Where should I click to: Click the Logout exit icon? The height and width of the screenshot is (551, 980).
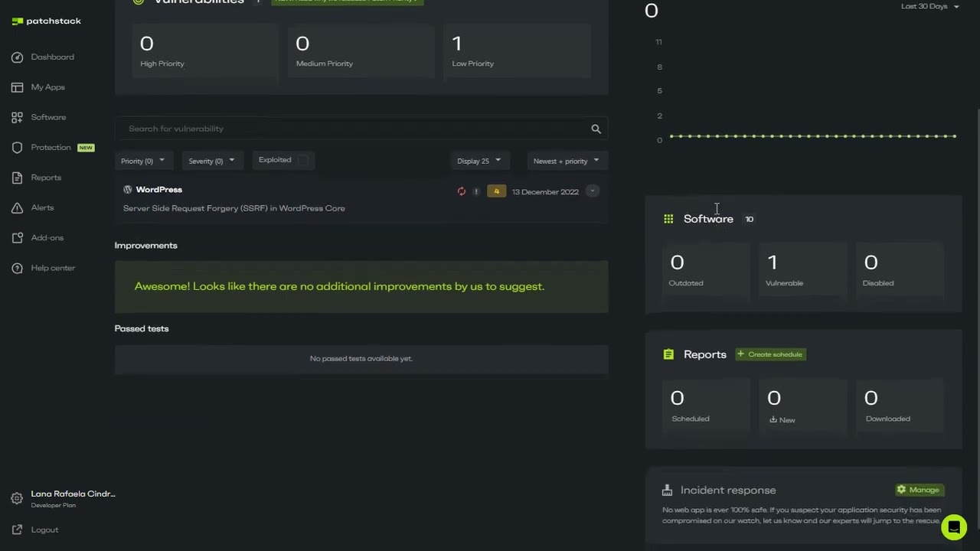coord(17,530)
